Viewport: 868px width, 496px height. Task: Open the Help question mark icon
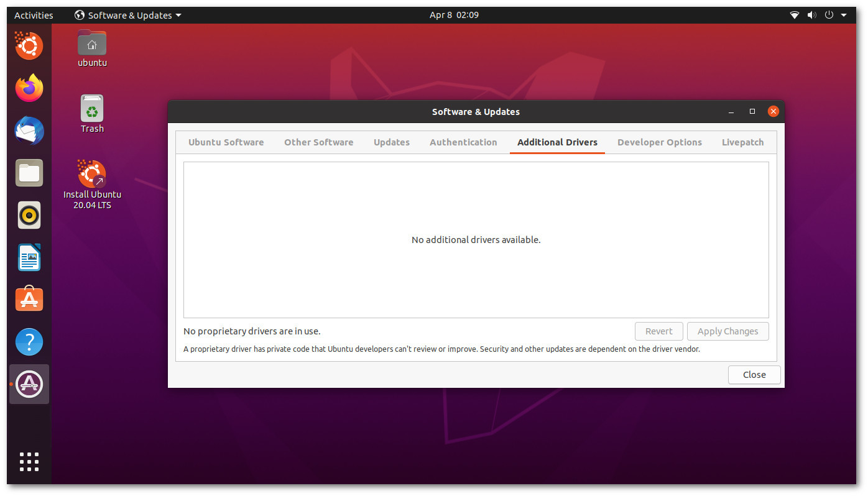(29, 342)
